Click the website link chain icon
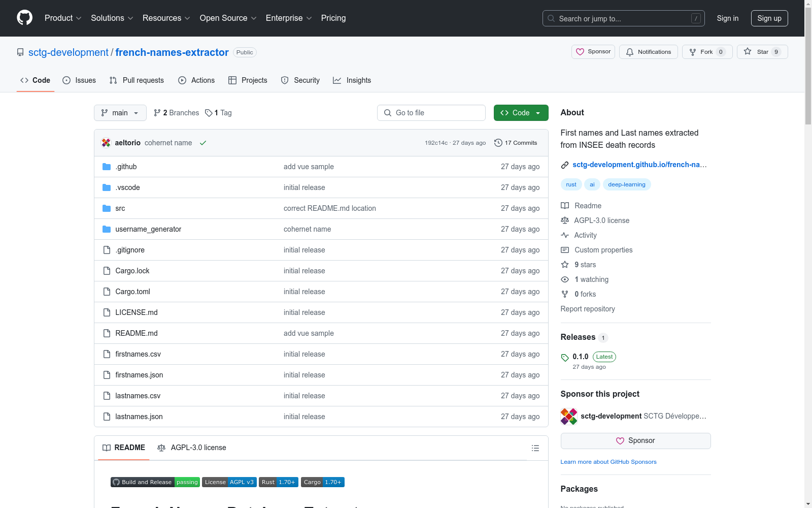Image resolution: width=812 pixels, height=508 pixels. click(565, 165)
